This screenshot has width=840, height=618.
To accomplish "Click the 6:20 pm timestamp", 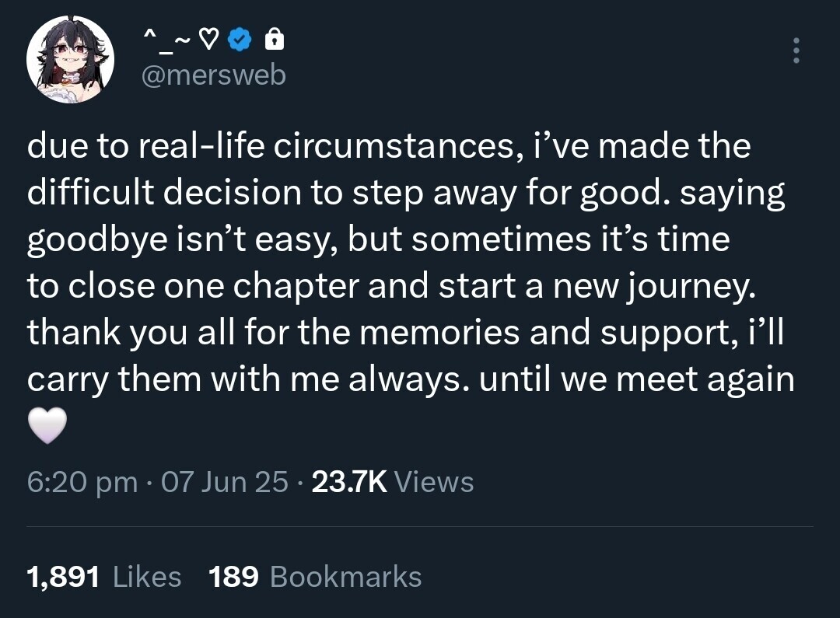I will click(x=82, y=482).
